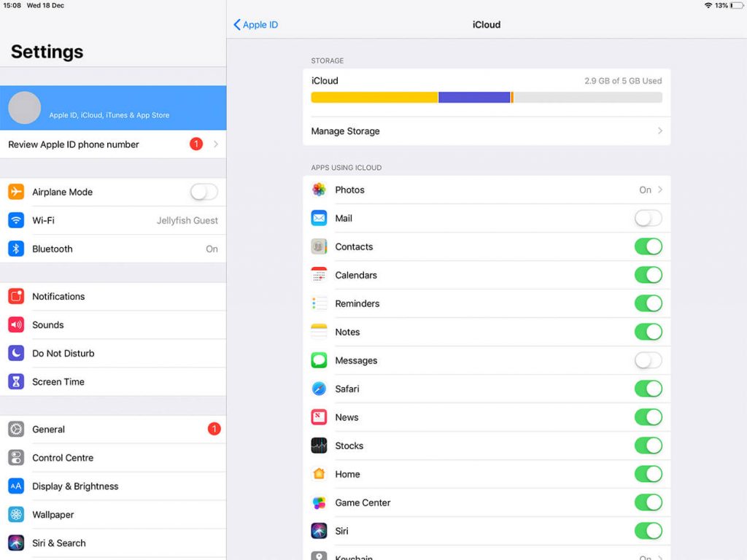Tap battery indicator in status bar
The height and width of the screenshot is (560, 747).
click(x=737, y=6)
